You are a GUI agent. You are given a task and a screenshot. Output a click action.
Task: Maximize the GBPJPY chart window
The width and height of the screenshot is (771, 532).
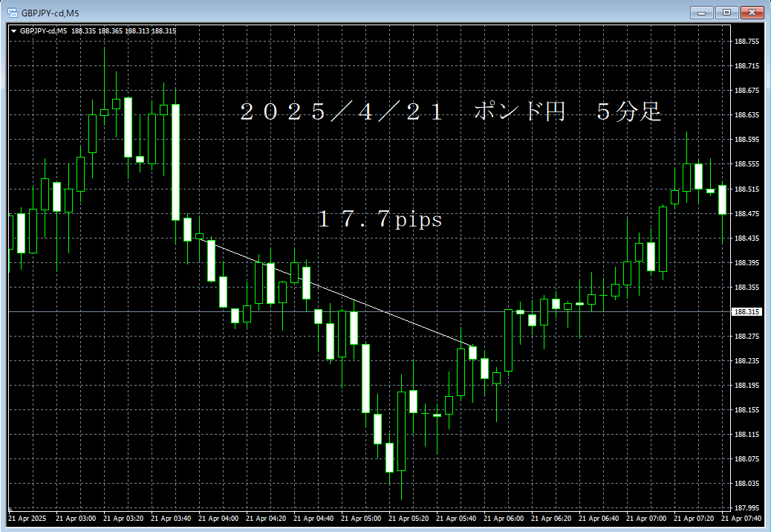pos(726,13)
